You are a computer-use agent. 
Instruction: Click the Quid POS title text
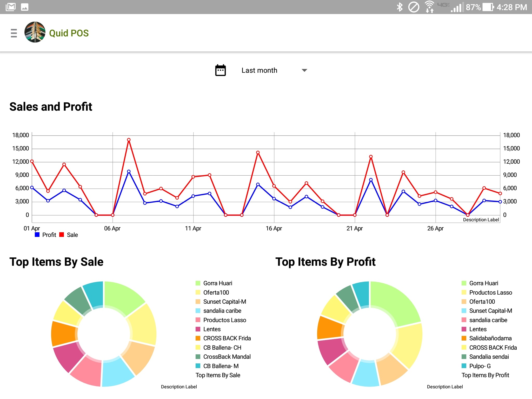pyautogui.click(x=69, y=33)
